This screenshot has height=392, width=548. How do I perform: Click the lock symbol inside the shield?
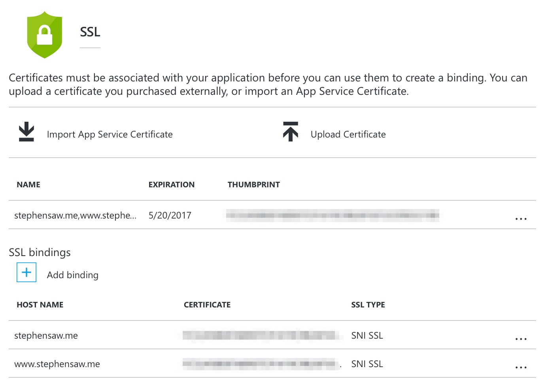pyautogui.click(x=44, y=35)
